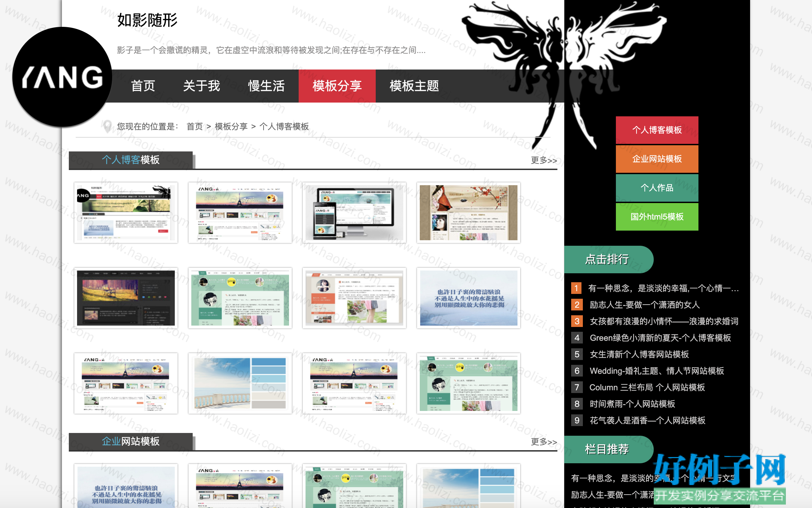Open the first Eiffel Tower thumbnail in third row
Image resolution: width=812 pixels, height=508 pixels.
126,383
